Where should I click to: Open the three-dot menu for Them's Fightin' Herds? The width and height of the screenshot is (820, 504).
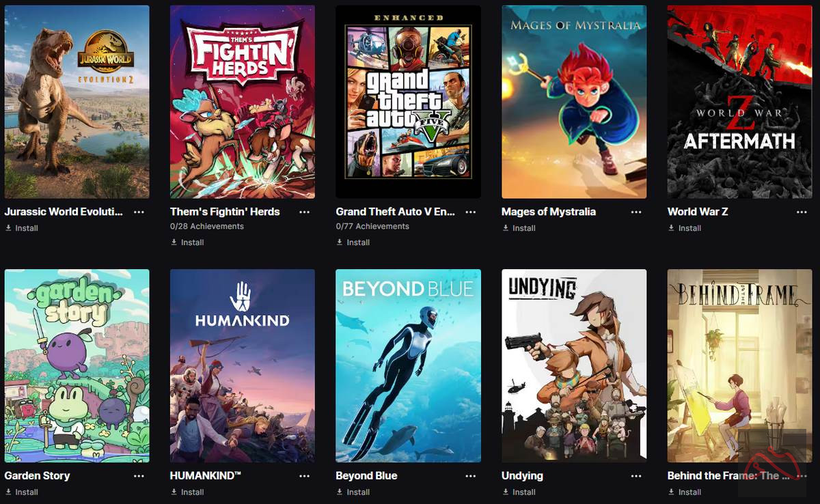coord(305,212)
